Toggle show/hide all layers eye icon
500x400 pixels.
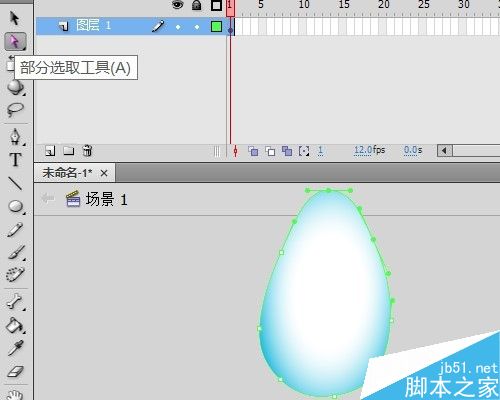point(178,5)
